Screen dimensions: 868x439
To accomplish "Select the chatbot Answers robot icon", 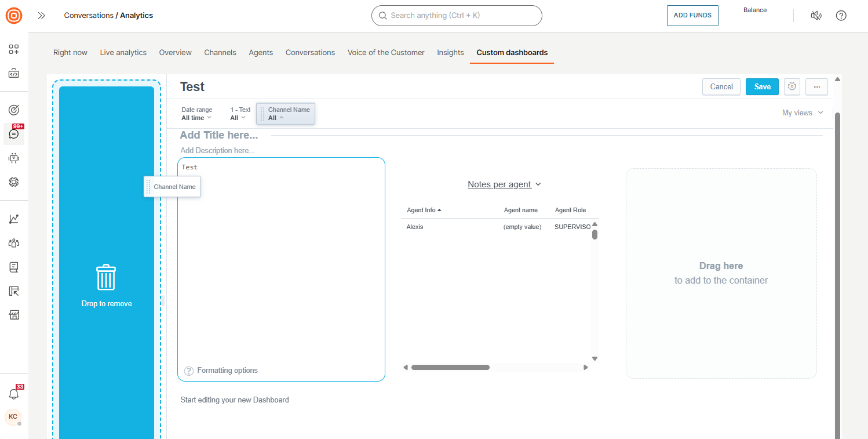I will 14,158.
